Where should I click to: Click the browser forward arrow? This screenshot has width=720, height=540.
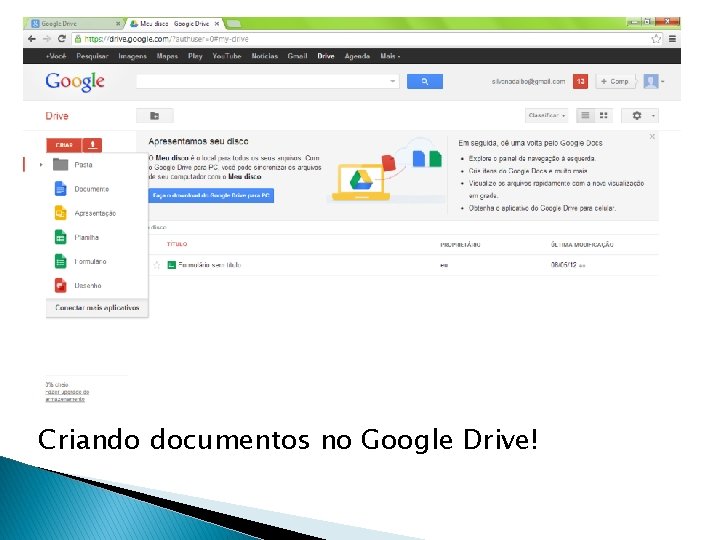46,39
